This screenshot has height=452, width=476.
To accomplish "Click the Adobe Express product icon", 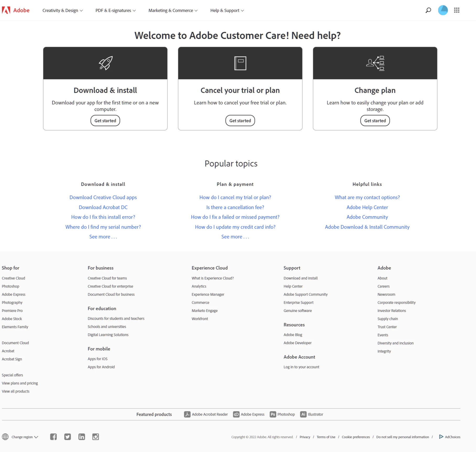I will pyautogui.click(x=236, y=414).
